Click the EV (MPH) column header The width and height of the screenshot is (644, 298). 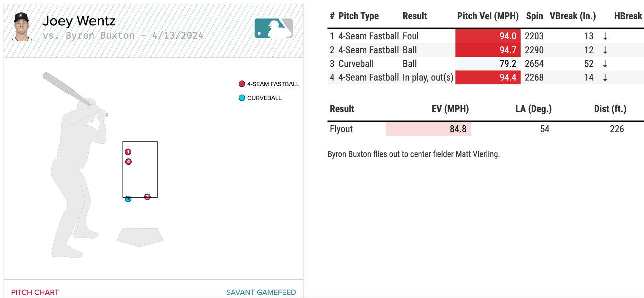click(450, 109)
